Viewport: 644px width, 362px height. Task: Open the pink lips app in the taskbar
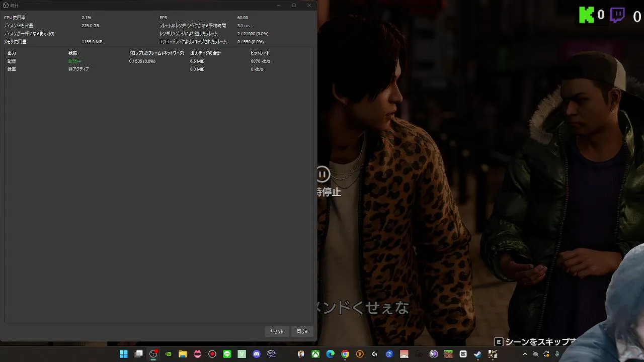click(x=197, y=354)
